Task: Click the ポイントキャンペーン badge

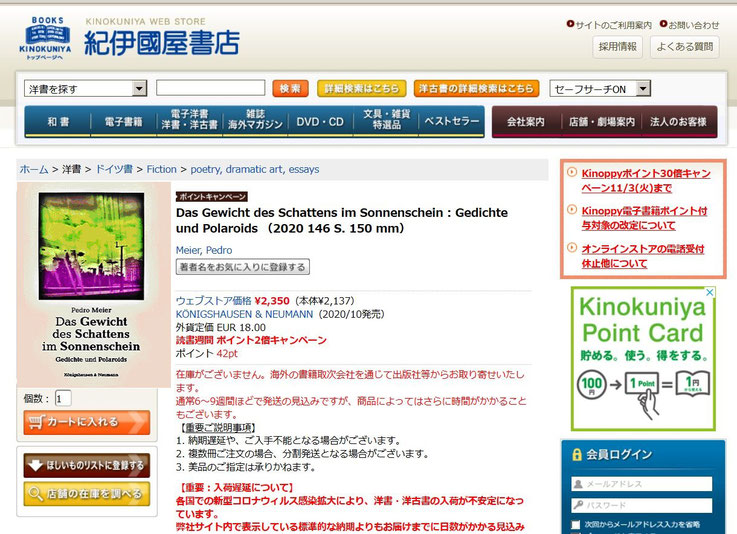Action: 212,196
